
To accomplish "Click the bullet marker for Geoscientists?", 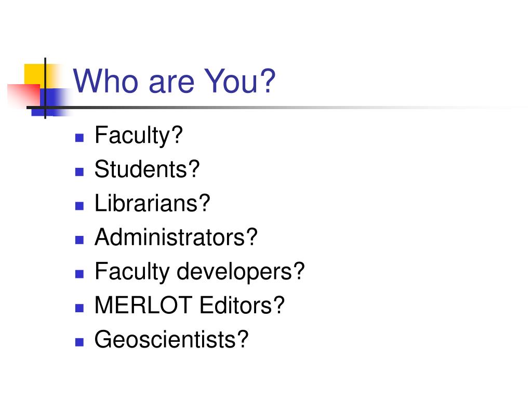I will tap(79, 342).
